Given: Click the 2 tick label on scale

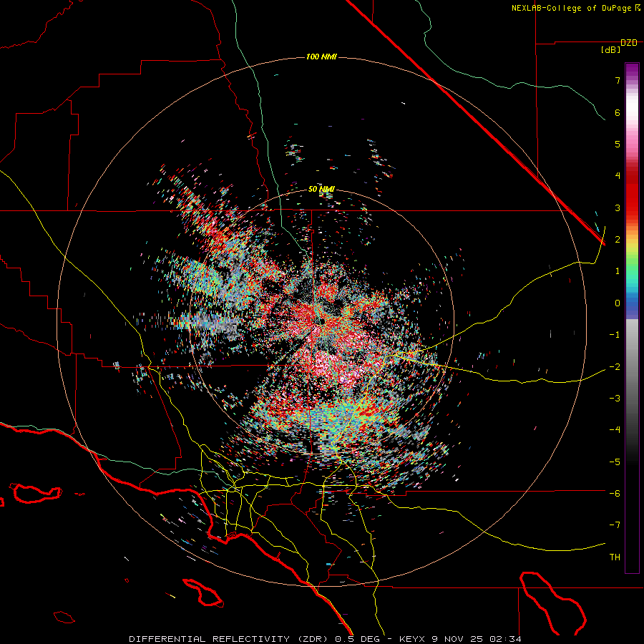Looking at the screenshot, I should pos(618,240).
